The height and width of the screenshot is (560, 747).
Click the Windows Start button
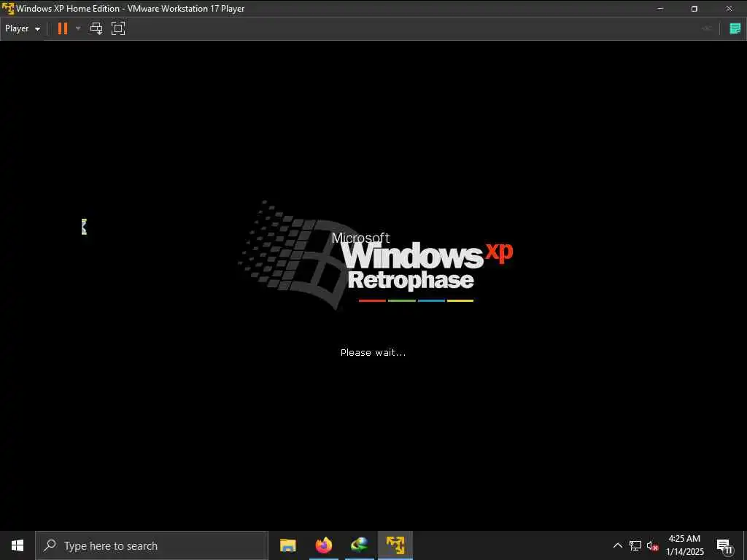click(18, 545)
